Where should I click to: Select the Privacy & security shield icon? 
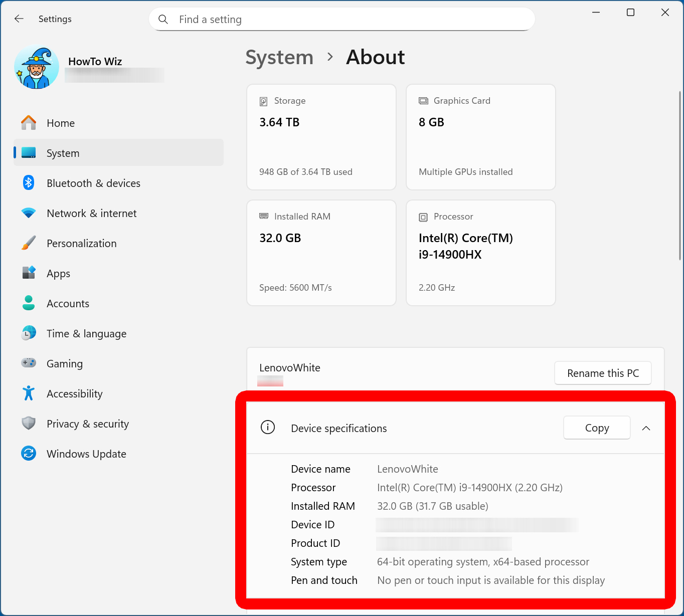(x=29, y=423)
